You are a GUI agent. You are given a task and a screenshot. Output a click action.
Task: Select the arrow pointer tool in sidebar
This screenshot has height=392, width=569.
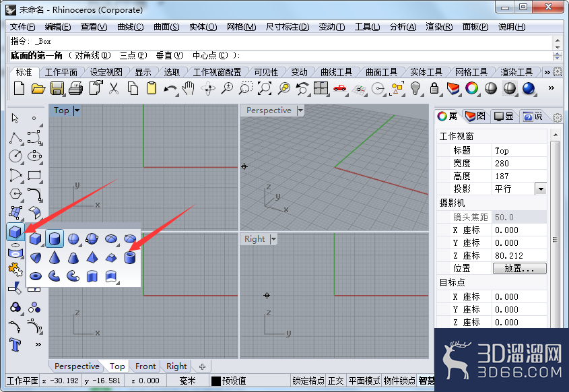click(x=15, y=118)
